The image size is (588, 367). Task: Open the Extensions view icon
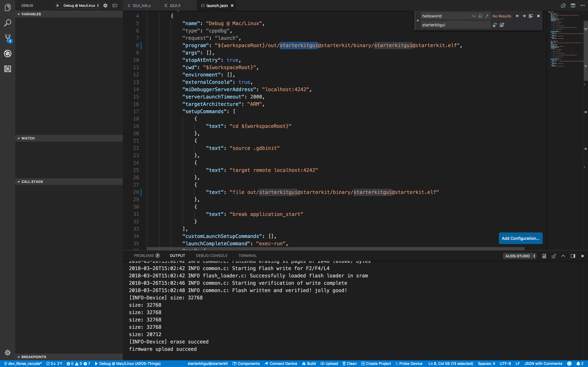click(8, 69)
